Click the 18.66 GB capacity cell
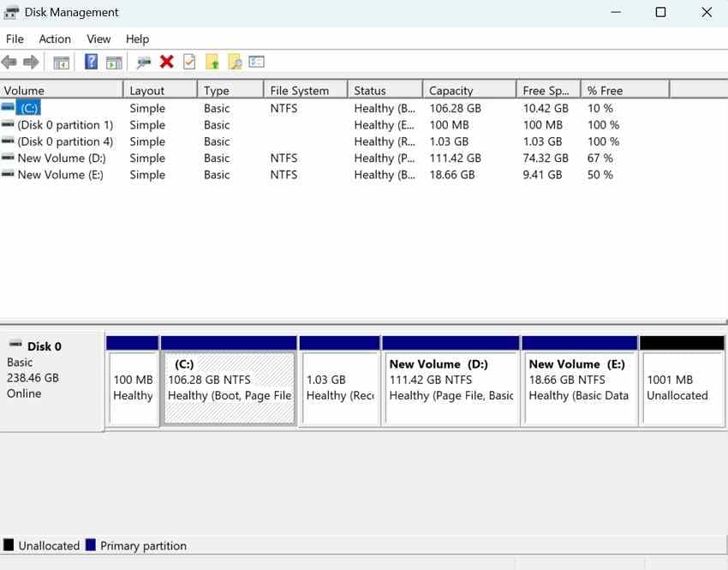Image resolution: width=728 pixels, height=570 pixels. pyautogui.click(x=452, y=175)
